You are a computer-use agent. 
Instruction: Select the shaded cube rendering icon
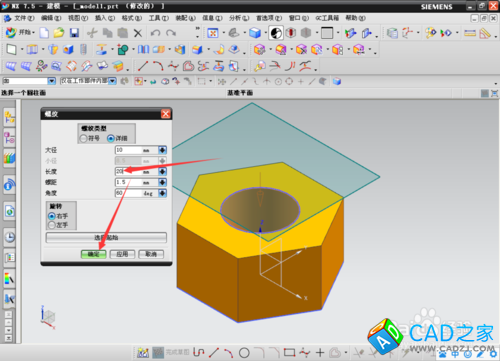(x=255, y=33)
